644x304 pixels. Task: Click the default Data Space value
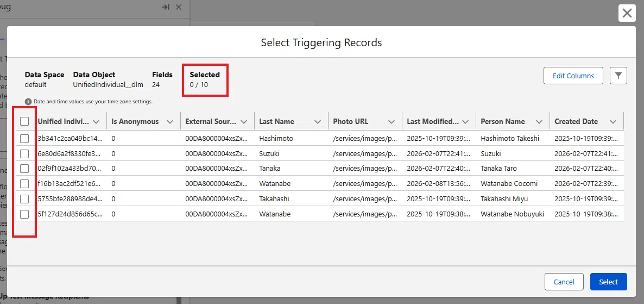(x=35, y=85)
